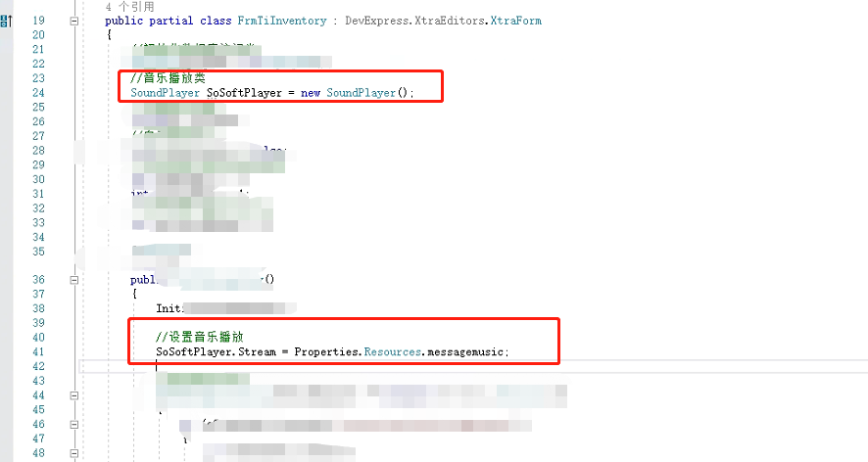Select line 42 via its line number
This screenshot has width=868, height=462.
click(38, 366)
